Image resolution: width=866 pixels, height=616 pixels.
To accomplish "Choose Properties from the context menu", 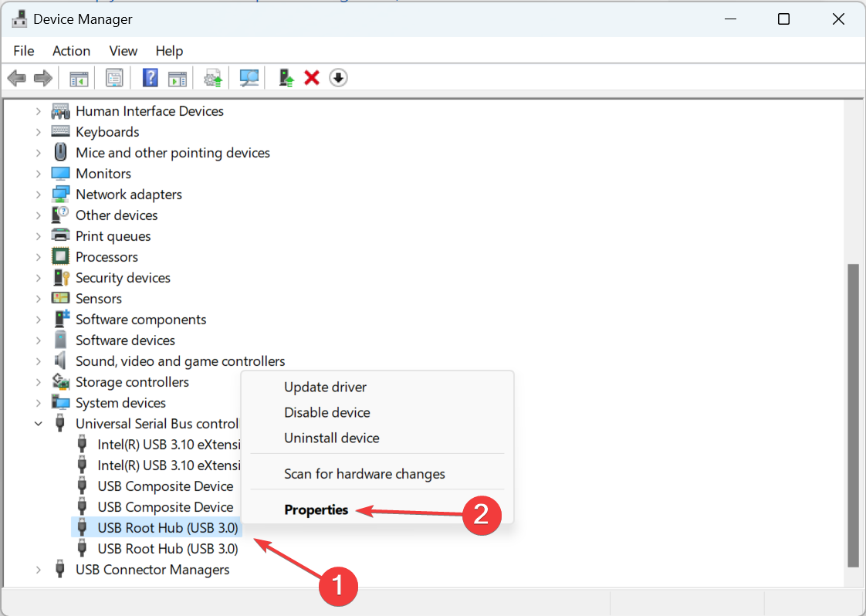I will (x=316, y=509).
